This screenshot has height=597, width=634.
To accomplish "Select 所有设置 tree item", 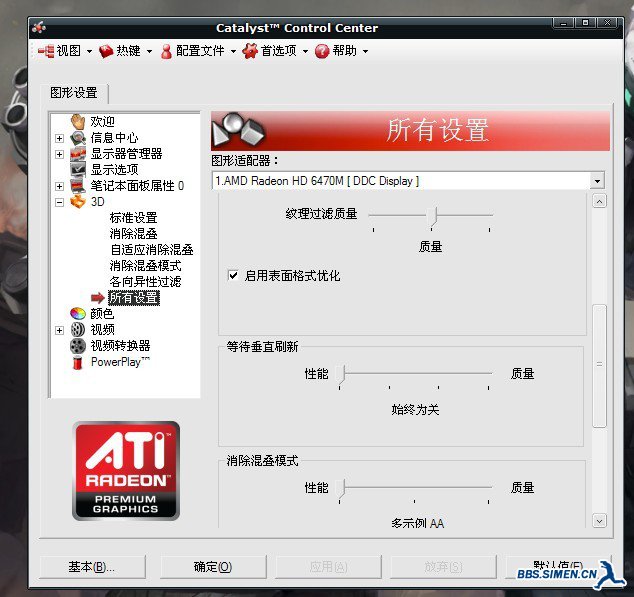I will pos(134,298).
